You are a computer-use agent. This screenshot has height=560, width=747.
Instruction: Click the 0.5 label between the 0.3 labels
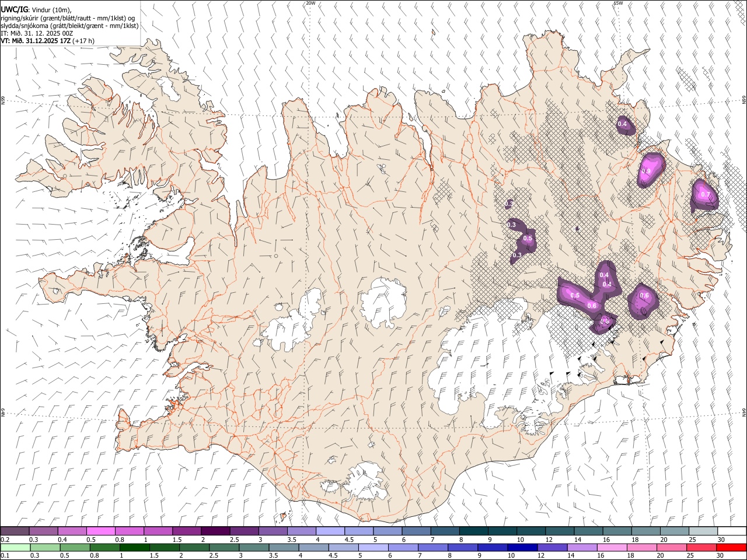click(x=528, y=239)
